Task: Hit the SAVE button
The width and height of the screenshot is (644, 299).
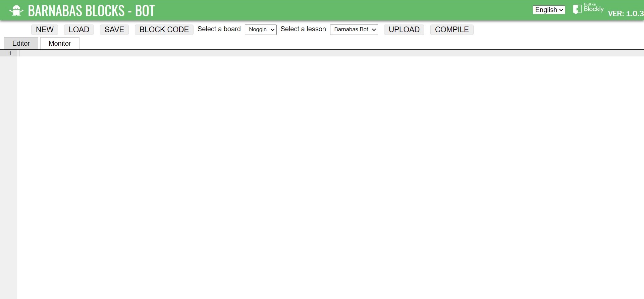Action: [114, 30]
